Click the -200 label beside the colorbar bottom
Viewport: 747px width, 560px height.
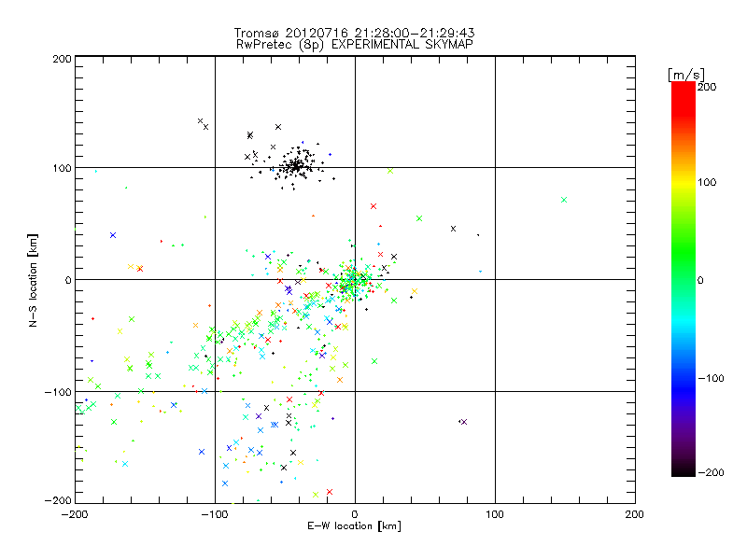711,472
